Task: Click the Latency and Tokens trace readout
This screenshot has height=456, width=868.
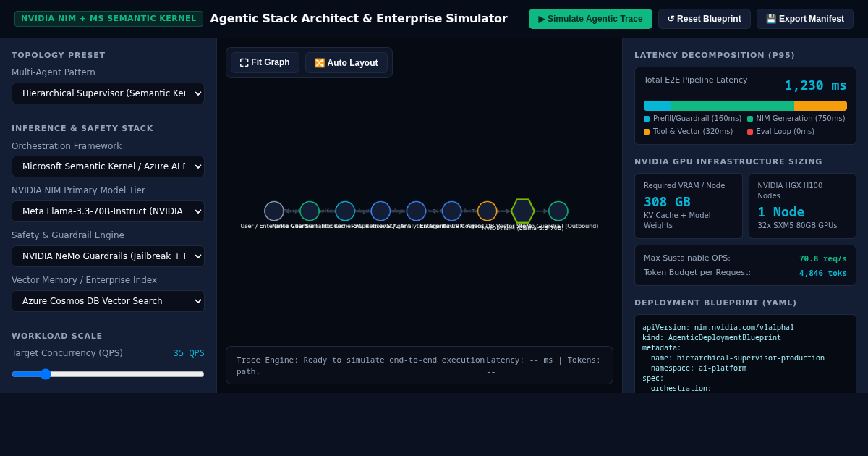Action: pos(544,366)
